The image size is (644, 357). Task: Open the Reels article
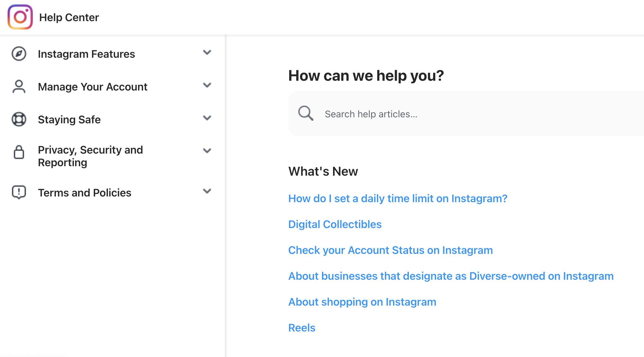301,328
